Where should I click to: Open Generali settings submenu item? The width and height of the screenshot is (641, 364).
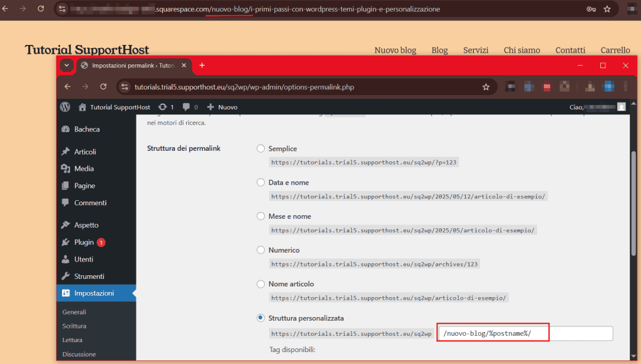click(x=74, y=311)
